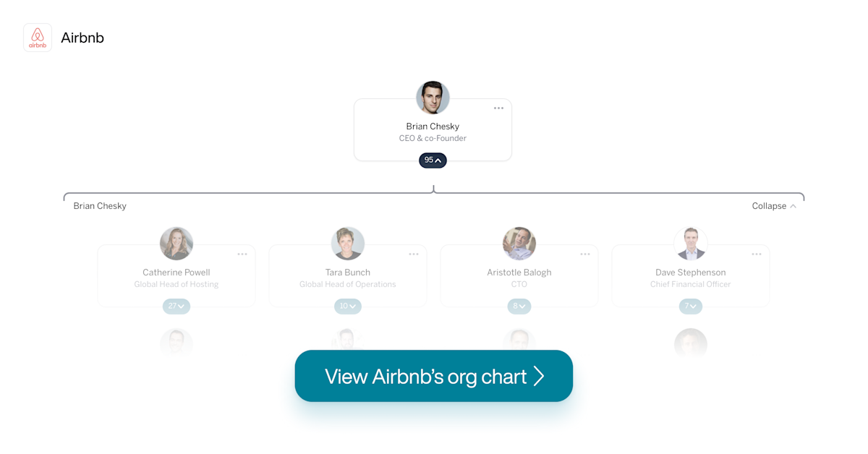Open the ellipsis menu on Brian Chesky's card
Viewport: 868px width, 454px height.
(498, 108)
